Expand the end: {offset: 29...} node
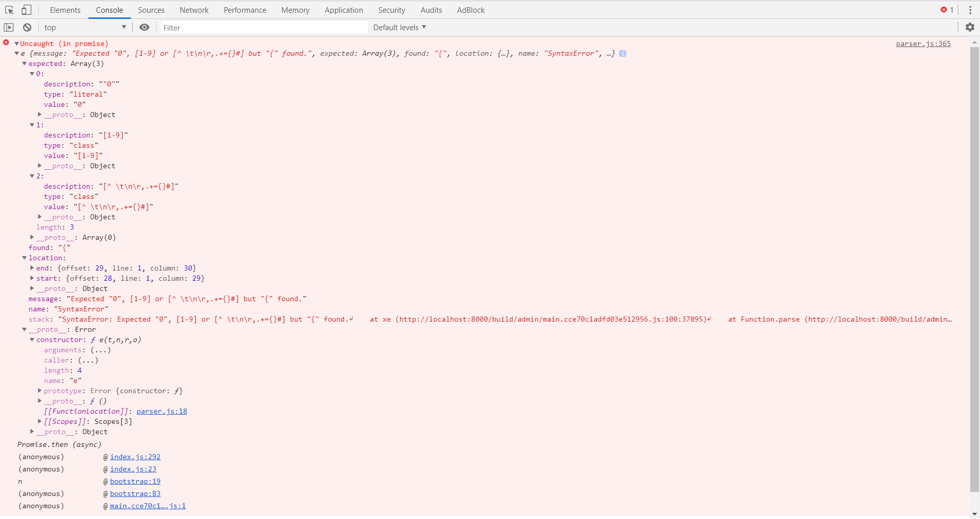The image size is (980, 519). tap(32, 268)
